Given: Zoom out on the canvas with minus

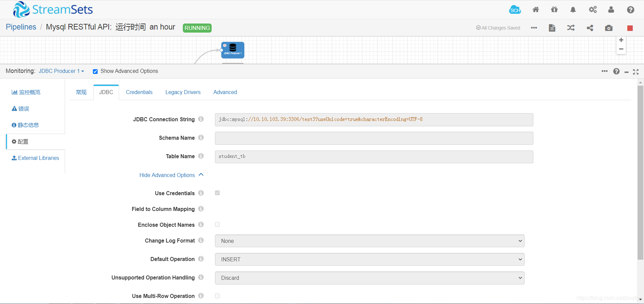Looking at the screenshot, I should (x=621, y=49).
